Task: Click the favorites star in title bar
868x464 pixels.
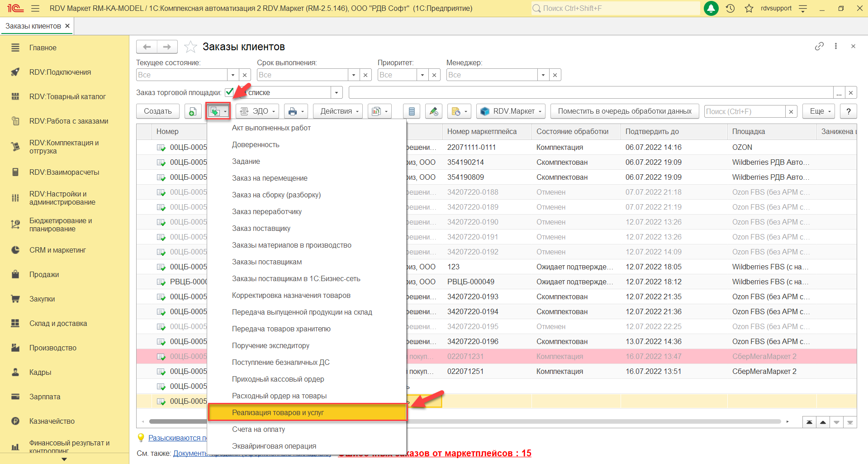Action: tap(749, 9)
